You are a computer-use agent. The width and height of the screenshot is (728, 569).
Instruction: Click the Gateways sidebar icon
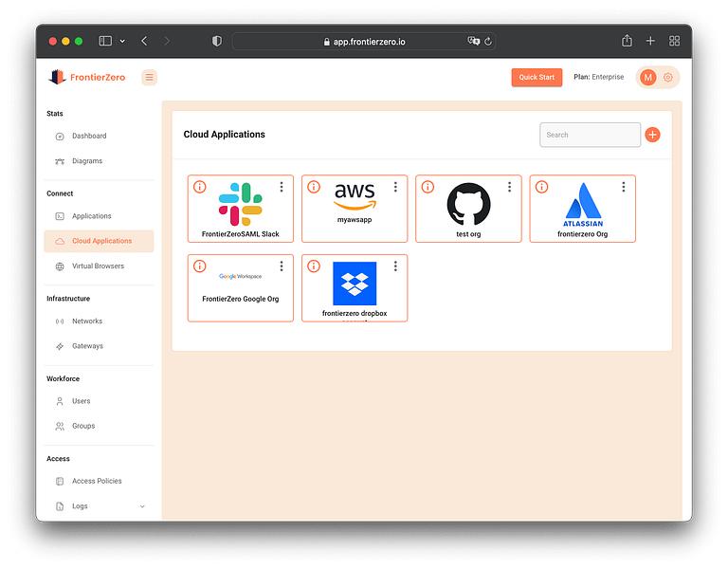(x=60, y=346)
